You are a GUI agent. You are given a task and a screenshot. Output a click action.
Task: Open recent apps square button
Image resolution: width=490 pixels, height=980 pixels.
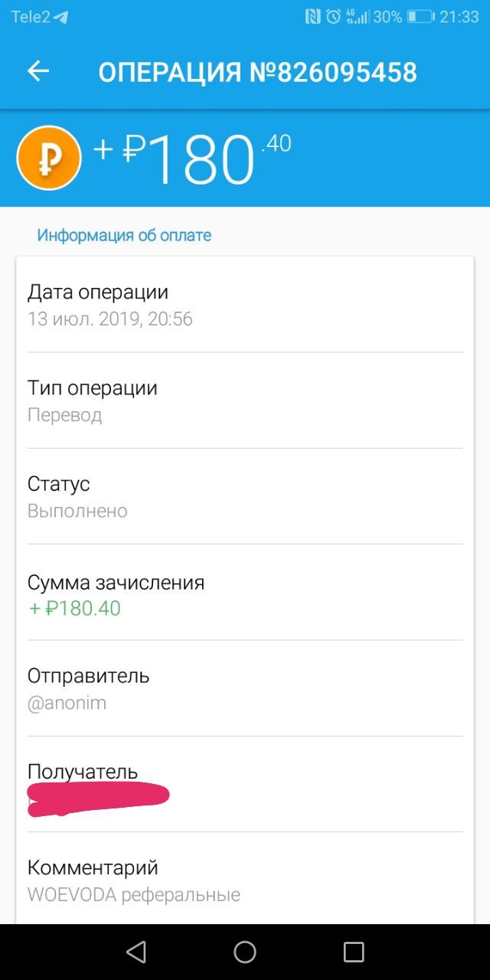(354, 952)
